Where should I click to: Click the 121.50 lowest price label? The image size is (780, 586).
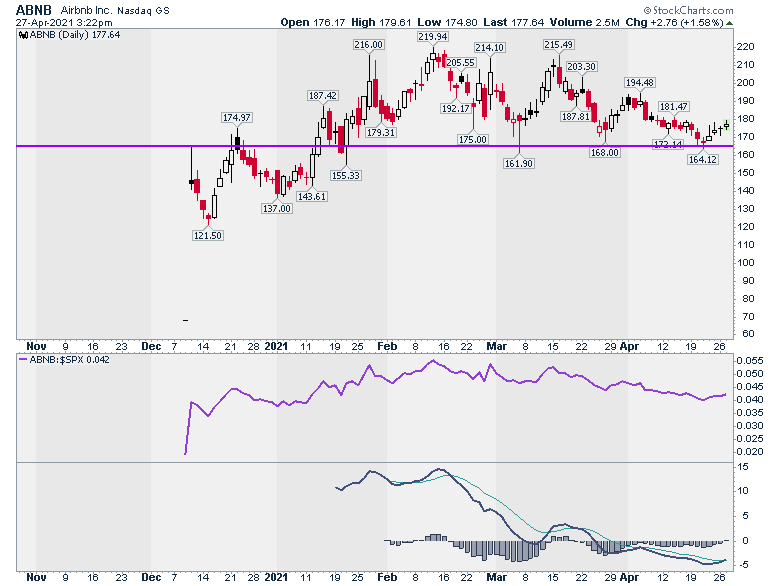point(208,235)
